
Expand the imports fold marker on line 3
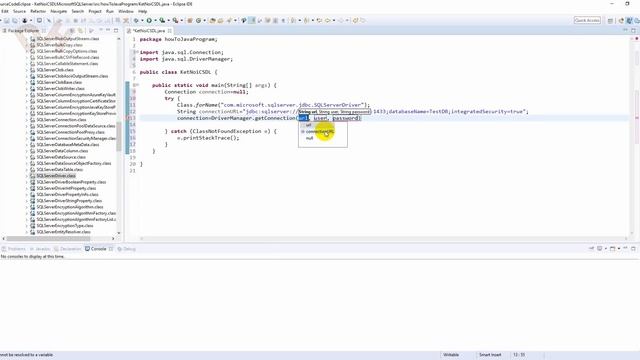pos(138,52)
